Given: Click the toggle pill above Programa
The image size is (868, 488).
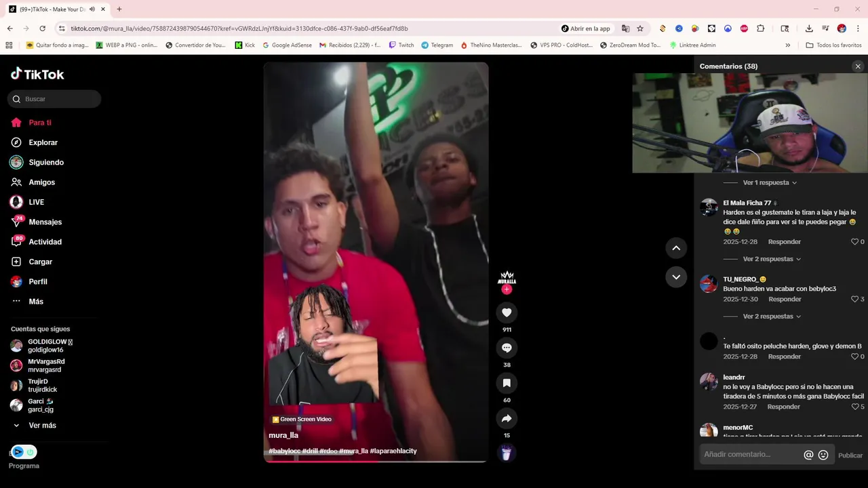Looking at the screenshot, I should click(x=24, y=452).
